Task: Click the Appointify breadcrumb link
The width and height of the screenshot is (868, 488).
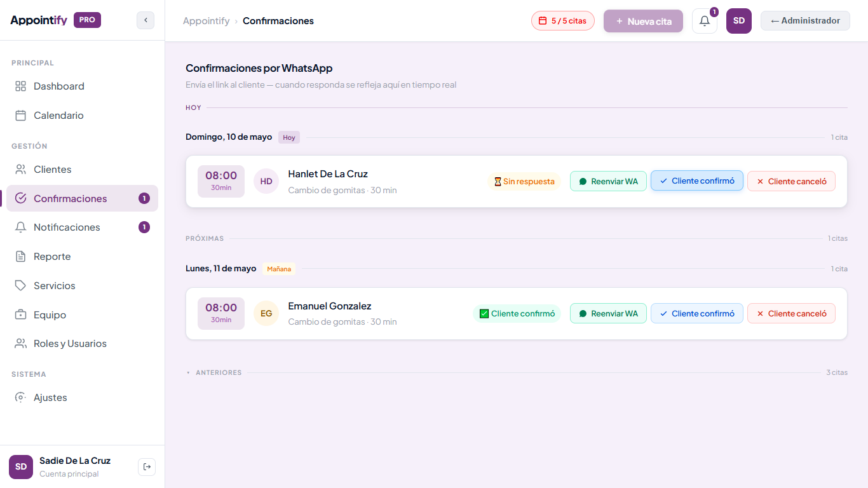Action: 206,21
